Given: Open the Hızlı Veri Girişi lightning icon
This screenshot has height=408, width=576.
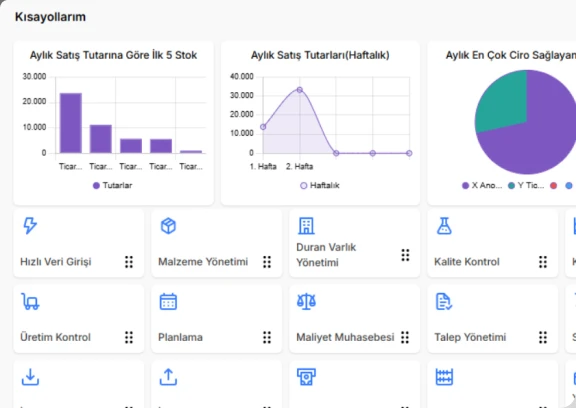Looking at the screenshot, I should [x=30, y=225].
